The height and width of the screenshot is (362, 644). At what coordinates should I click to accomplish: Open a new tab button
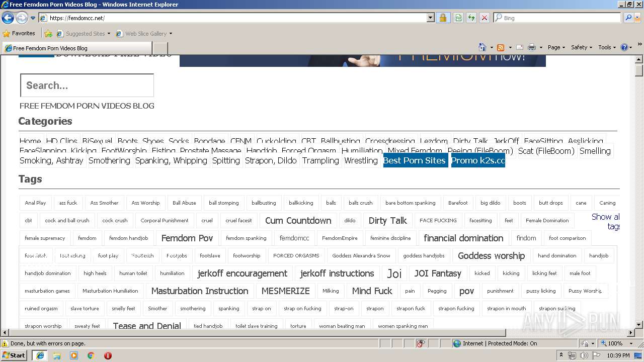click(160, 48)
